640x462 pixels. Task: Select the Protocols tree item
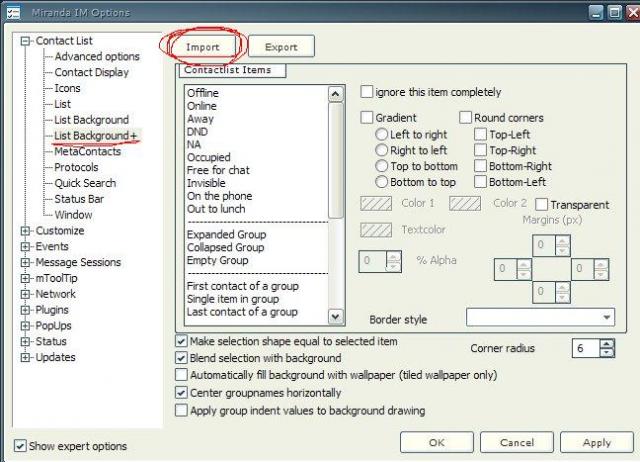click(x=76, y=167)
